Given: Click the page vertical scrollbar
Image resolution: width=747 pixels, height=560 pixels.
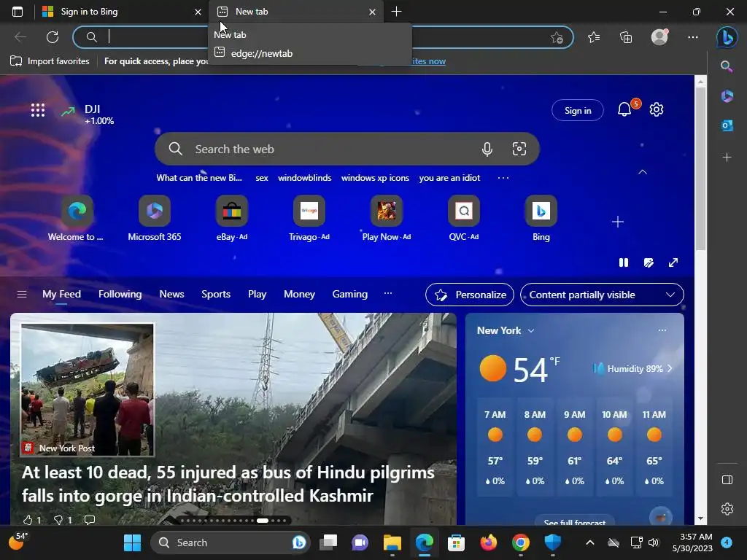Looking at the screenshot, I should pyautogui.click(x=700, y=168).
